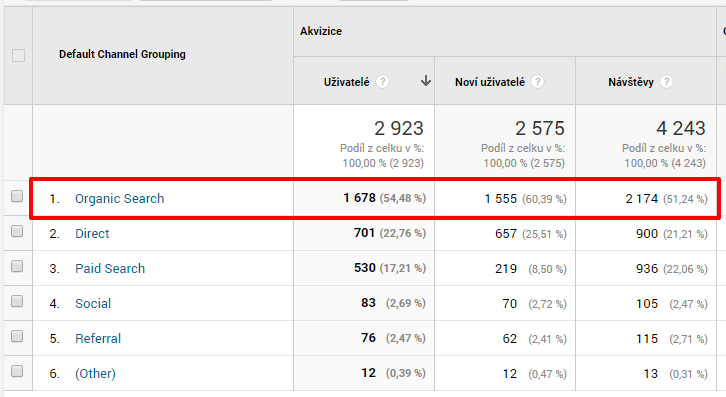Image resolution: width=726 pixels, height=397 pixels.
Task: Click Paid Search visits value 936
Action: pyautogui.click(x=647, y=269)
